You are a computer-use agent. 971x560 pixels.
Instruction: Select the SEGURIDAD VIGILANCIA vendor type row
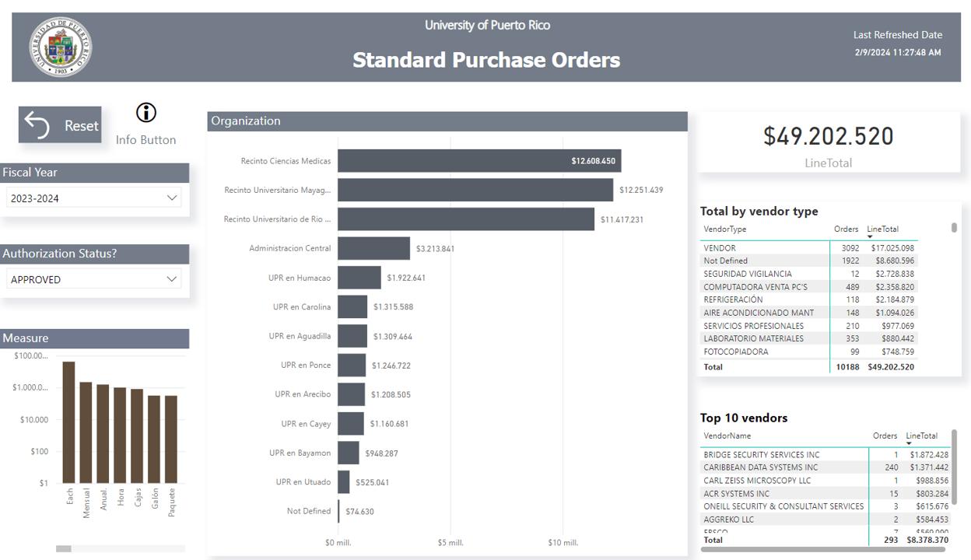(x=748, y=274)
